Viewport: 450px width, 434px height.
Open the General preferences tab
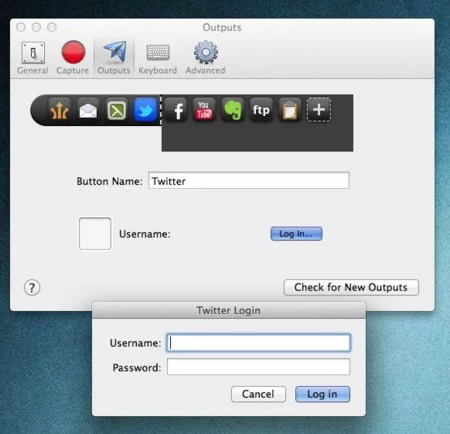(x=33, y=58)
